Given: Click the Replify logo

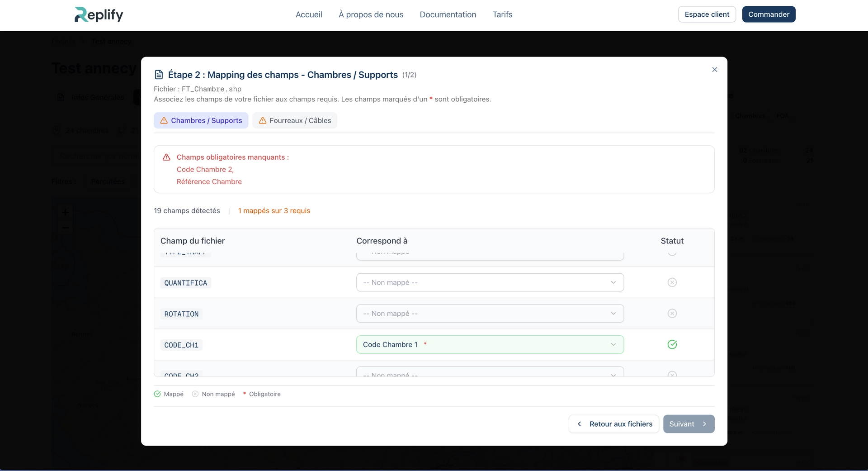Looking at the screenshot, I should (x=99, y=14).
